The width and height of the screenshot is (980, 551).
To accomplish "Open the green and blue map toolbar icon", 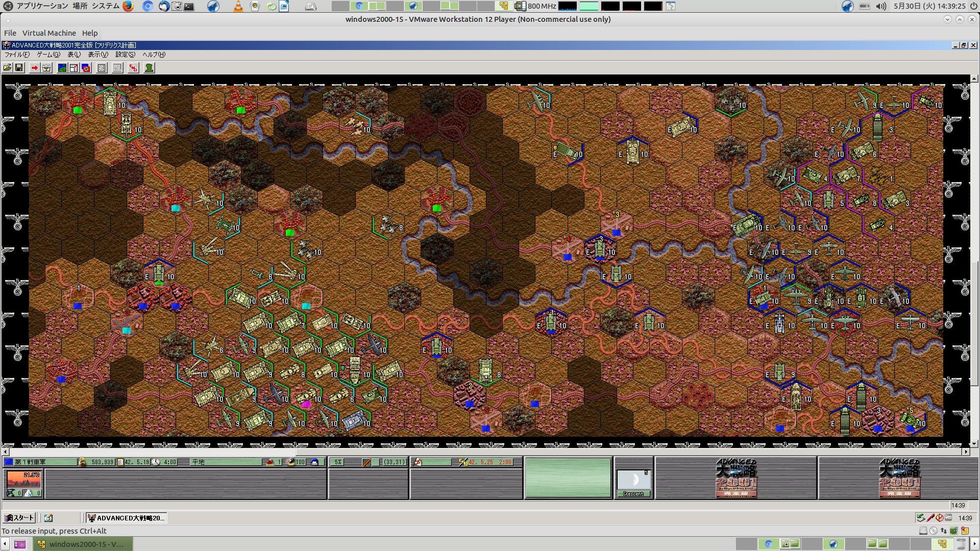I will coord(62,68).
